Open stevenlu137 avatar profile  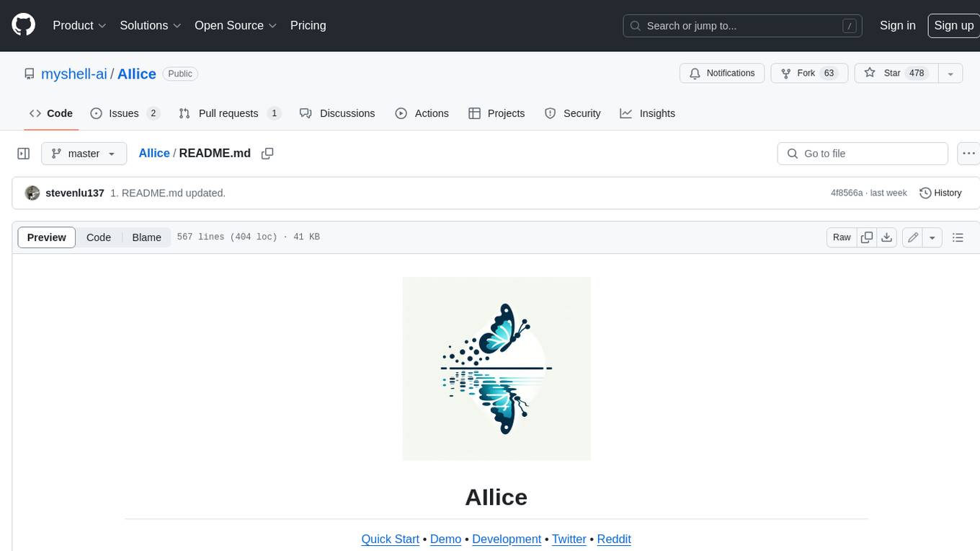(32, 193)
